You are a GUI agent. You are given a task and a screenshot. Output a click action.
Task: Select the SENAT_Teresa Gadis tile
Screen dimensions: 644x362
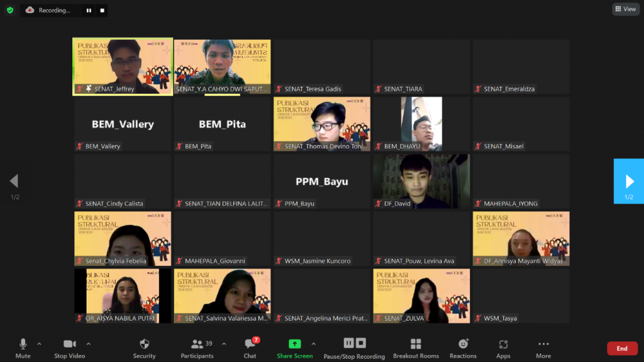pos(321,67)
